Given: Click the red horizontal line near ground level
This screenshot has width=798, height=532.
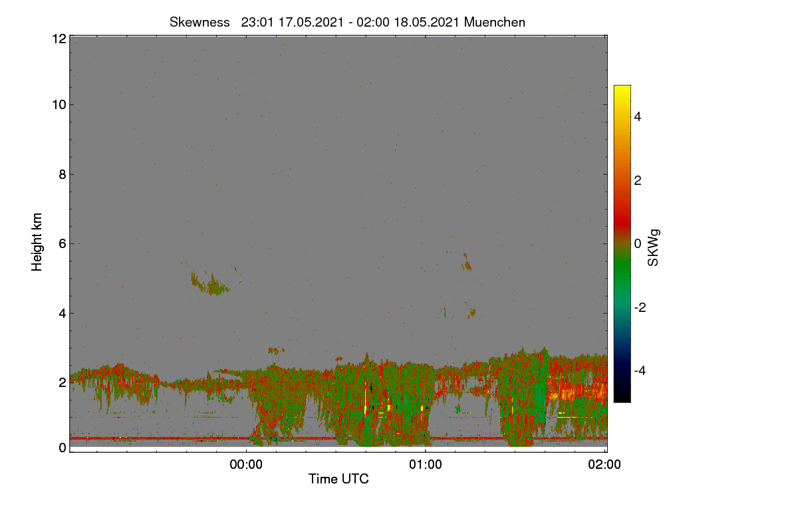Looking at the screenshot, I should 338,438.
